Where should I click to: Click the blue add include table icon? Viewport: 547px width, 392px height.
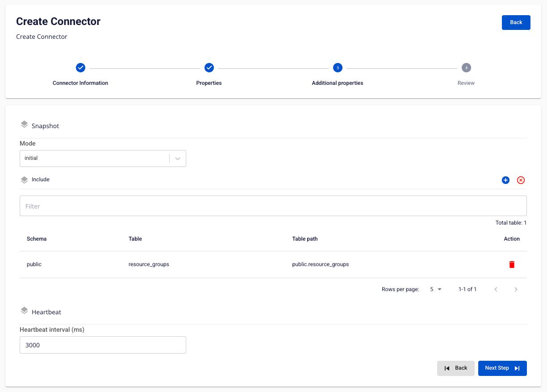pos(505,180)
